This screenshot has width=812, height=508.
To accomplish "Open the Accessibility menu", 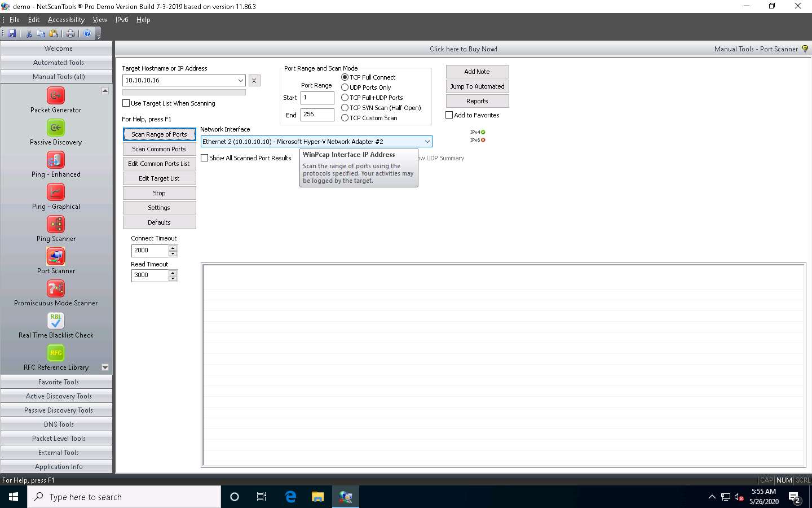I will pos(66,20).
